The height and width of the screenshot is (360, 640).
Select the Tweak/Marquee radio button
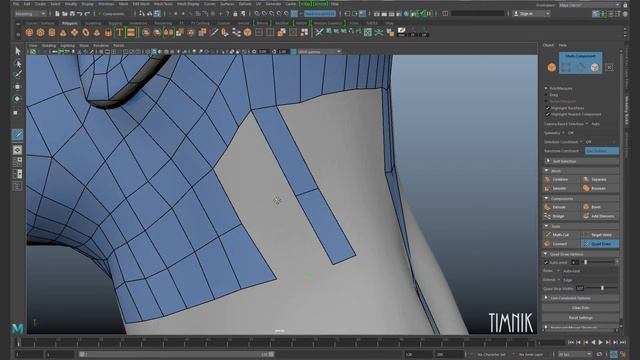pyautogui.click(x=546, y=101)
